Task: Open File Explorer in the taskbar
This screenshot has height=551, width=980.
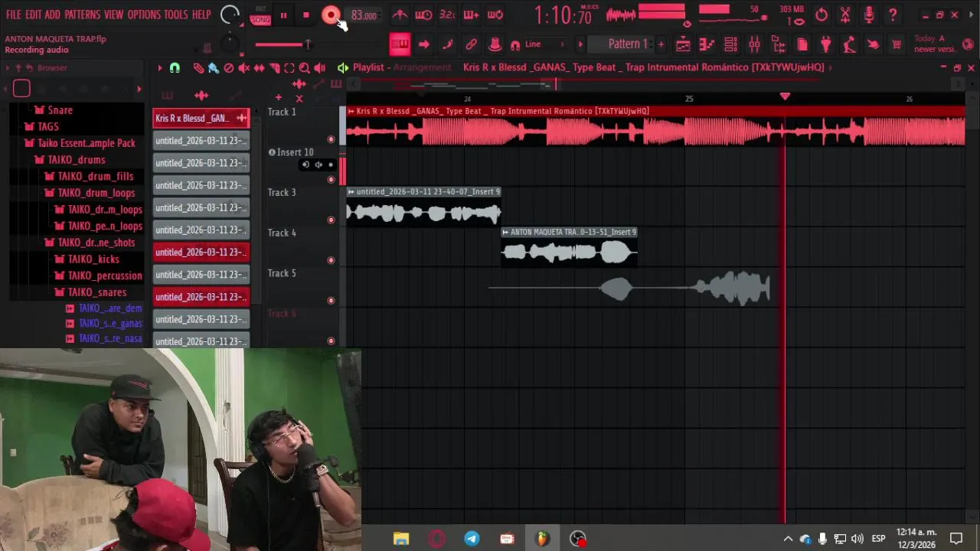Action: point(401,539)
